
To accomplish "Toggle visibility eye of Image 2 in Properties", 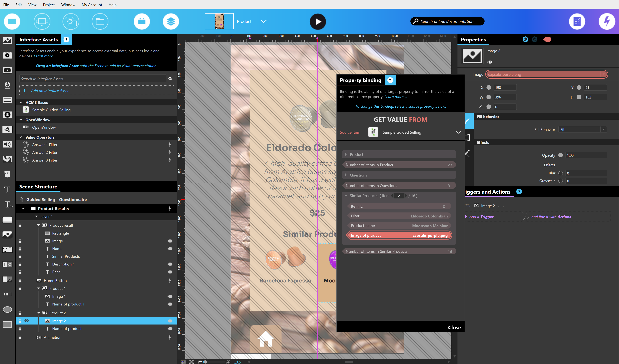I will point(490,62).
